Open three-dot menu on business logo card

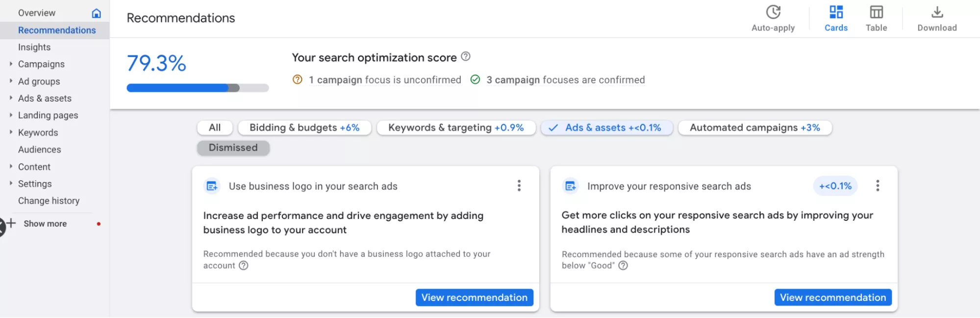[x=519, y=185]
